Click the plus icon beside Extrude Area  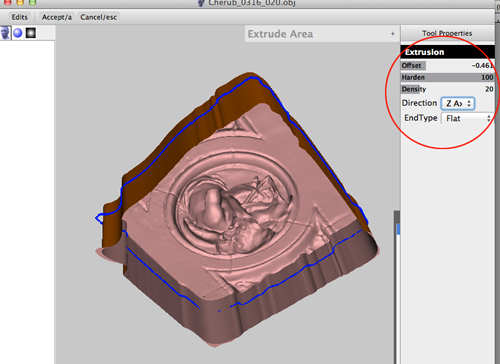(393, 34)
